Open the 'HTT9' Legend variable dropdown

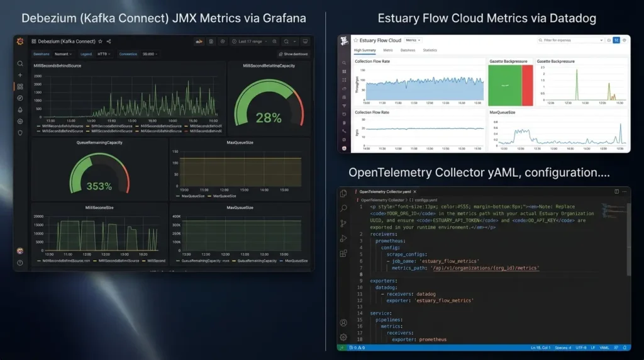(x=104, y=54)
